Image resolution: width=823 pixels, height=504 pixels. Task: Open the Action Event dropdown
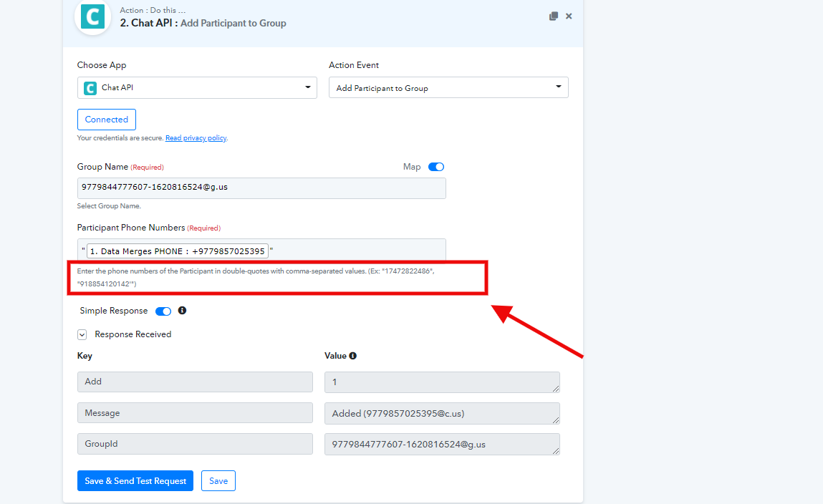(448, 88)
